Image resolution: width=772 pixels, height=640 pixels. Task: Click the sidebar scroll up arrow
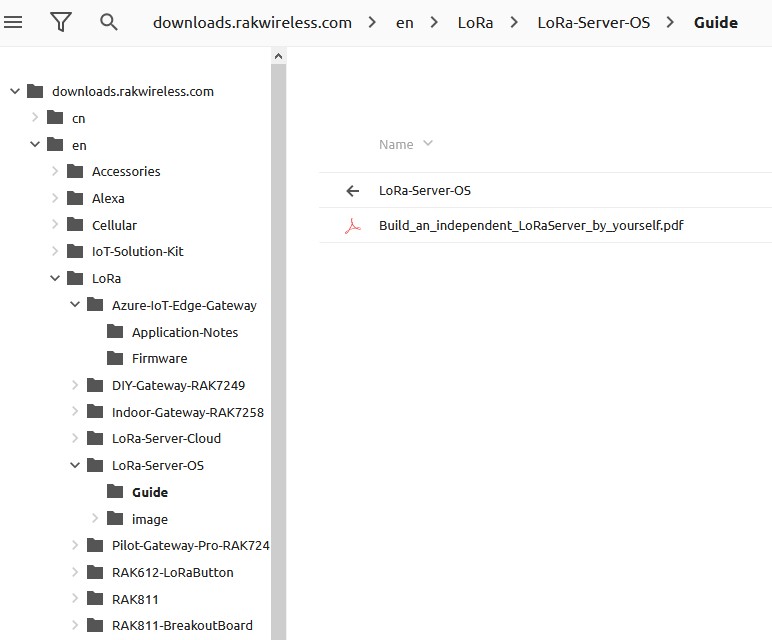[x=278, y=56]
